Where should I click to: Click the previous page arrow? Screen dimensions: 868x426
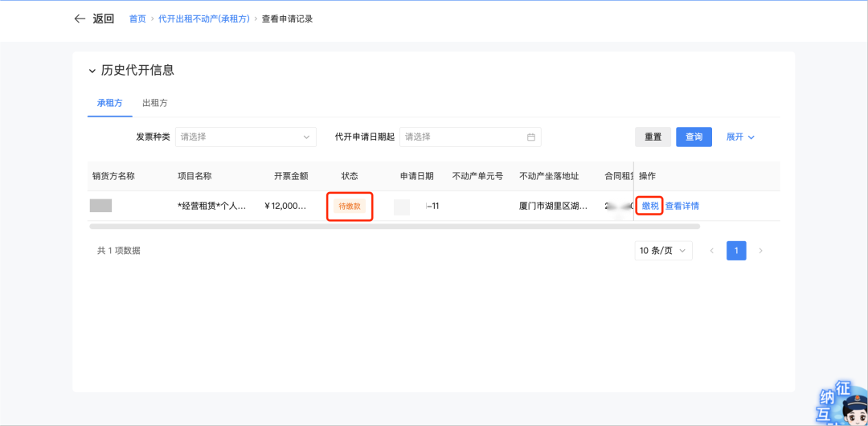pos(712,251)
